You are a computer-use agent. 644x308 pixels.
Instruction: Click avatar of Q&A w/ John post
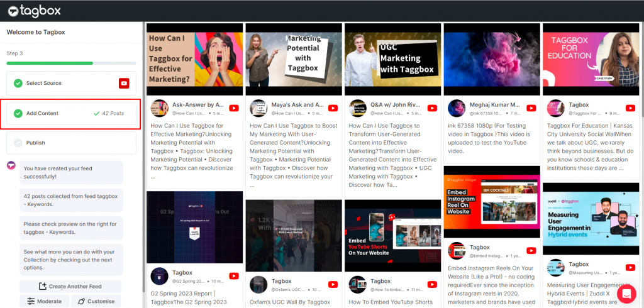[x=358, y=108]
